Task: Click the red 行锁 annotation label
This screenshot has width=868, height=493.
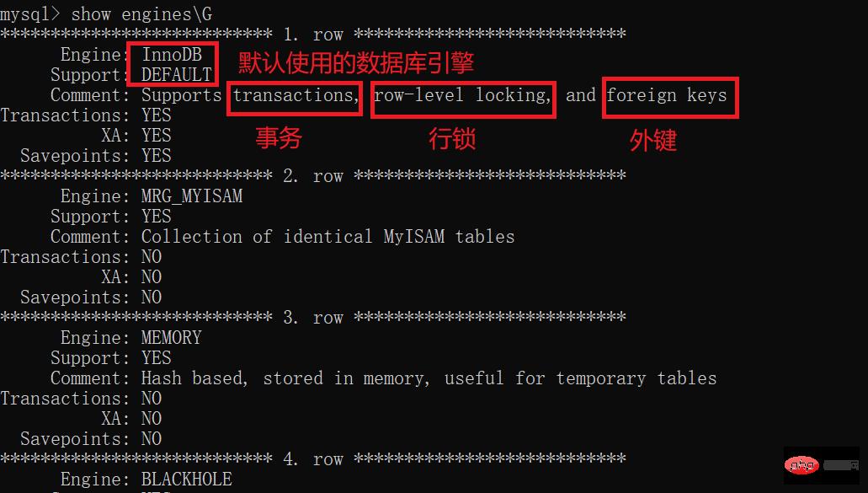Action: pyautogui.click(x=452, y=138)
